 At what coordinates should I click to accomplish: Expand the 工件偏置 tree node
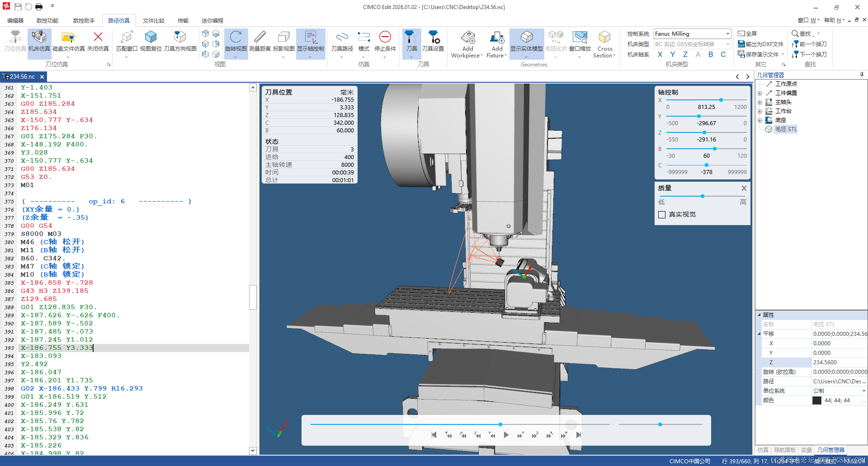click(760, 93)
